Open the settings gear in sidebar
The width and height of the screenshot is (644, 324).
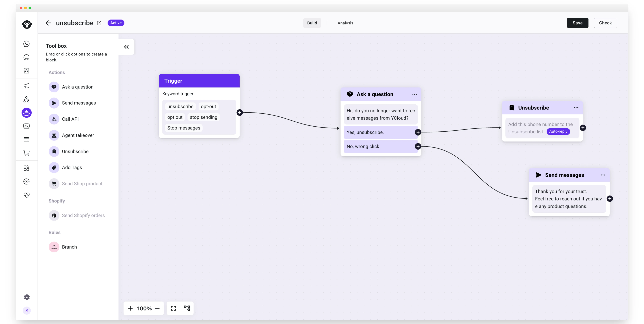pos(27,297)
